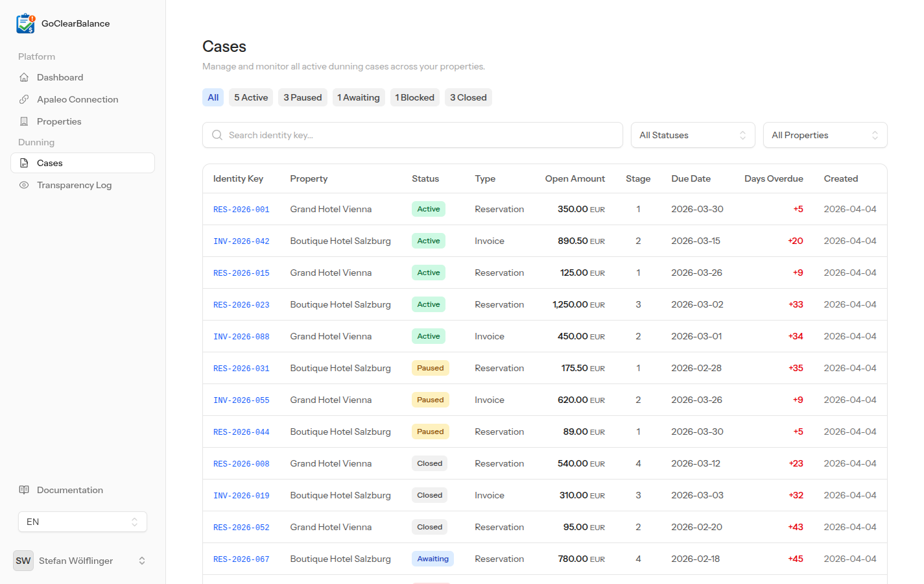Click the Property column header

(309, 178)
